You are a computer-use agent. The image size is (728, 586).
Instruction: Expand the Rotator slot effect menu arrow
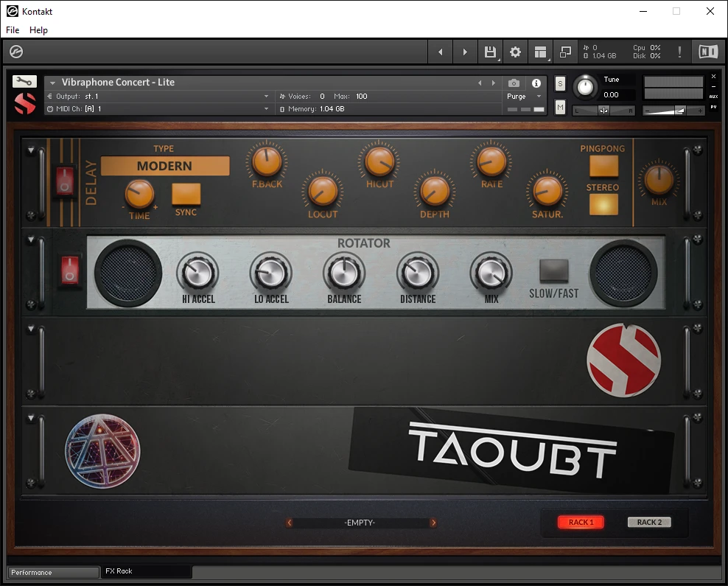pyautogui.click(x=31, y=240)
